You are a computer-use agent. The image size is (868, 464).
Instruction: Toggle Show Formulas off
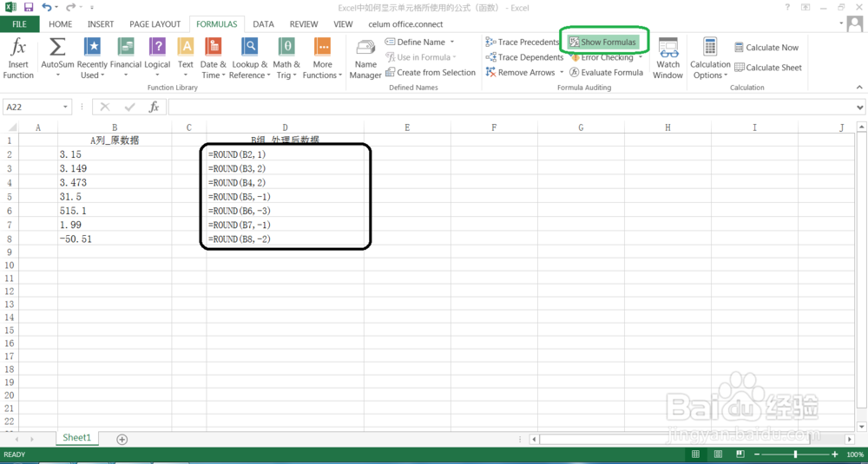[603, 42]
